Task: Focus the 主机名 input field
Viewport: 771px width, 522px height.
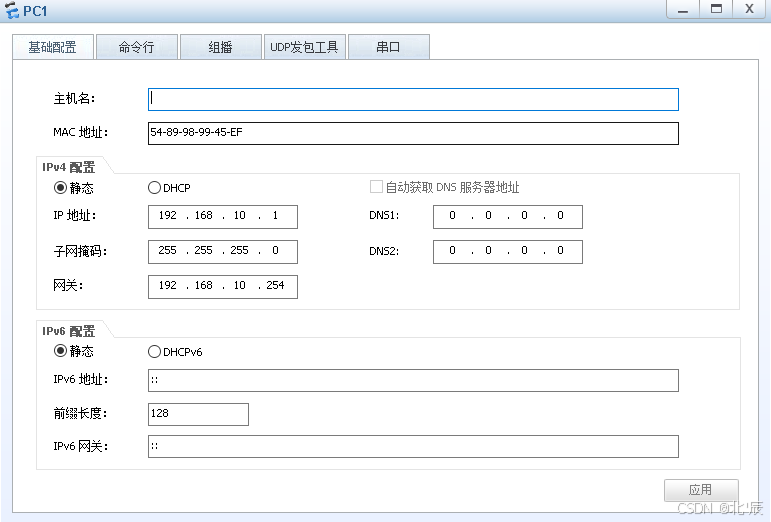Action: click(x=413, y=99)
